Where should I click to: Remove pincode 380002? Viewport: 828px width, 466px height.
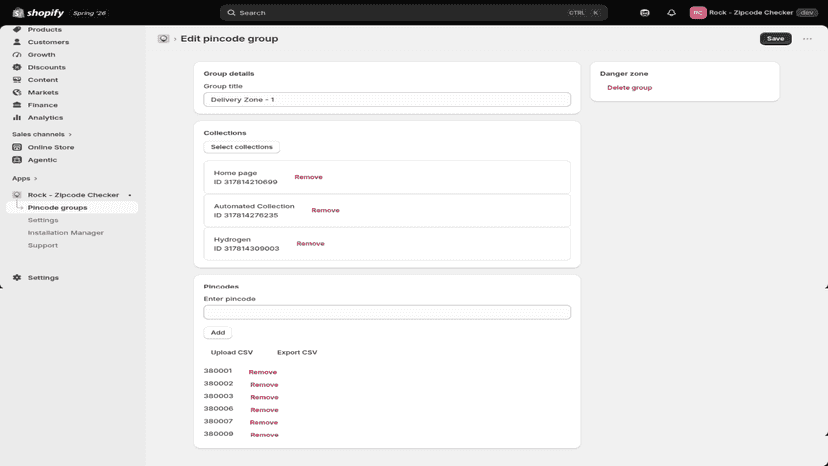click(x=264, y=385)
